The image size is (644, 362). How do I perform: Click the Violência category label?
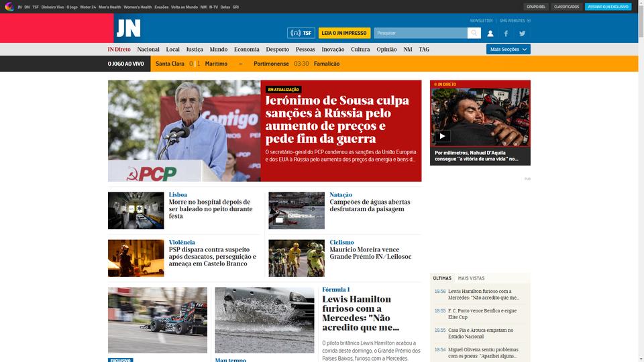coord(182,242)
